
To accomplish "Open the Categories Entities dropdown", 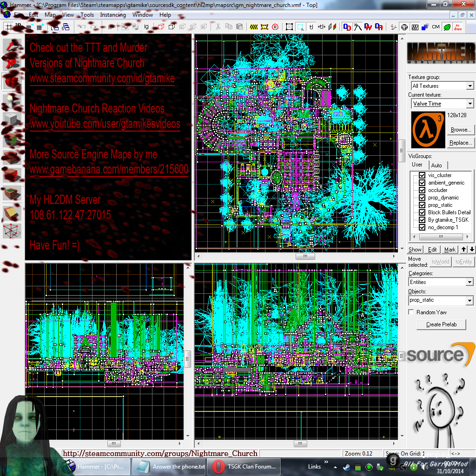I will tap(469, 282).
